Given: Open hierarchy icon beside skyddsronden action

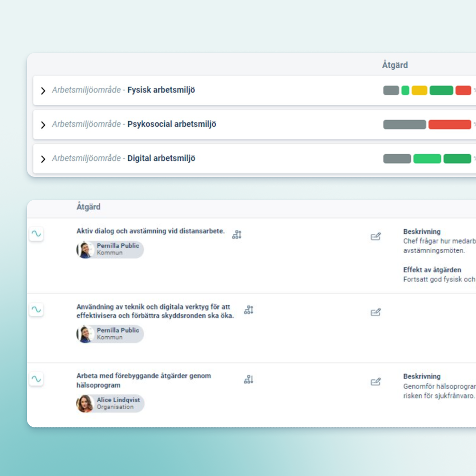Looking at the screenshot, I should pos(249,310).
